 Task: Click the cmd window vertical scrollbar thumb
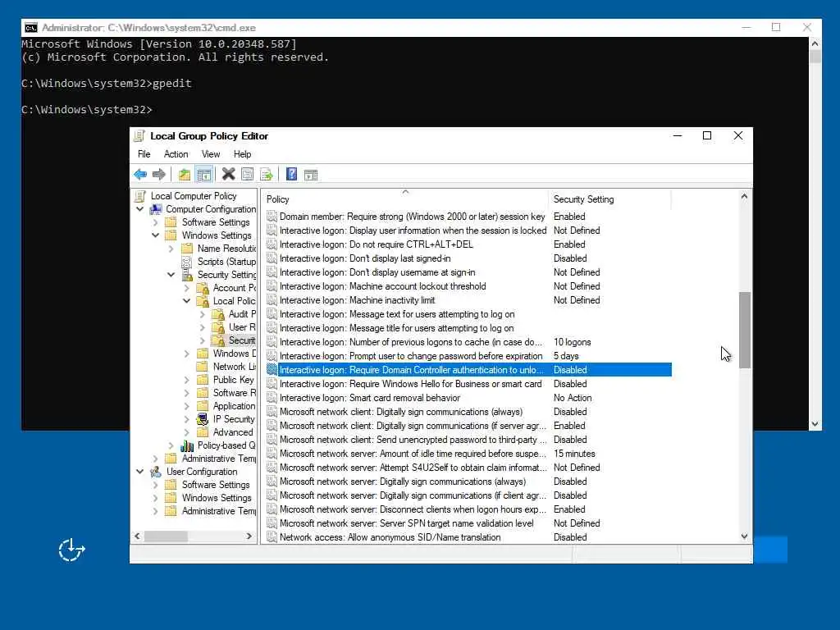815,57
